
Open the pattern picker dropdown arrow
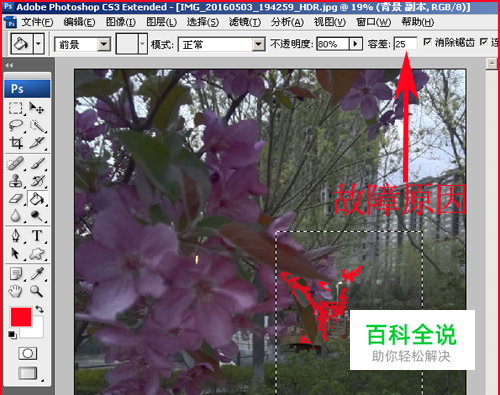[143, 44]
